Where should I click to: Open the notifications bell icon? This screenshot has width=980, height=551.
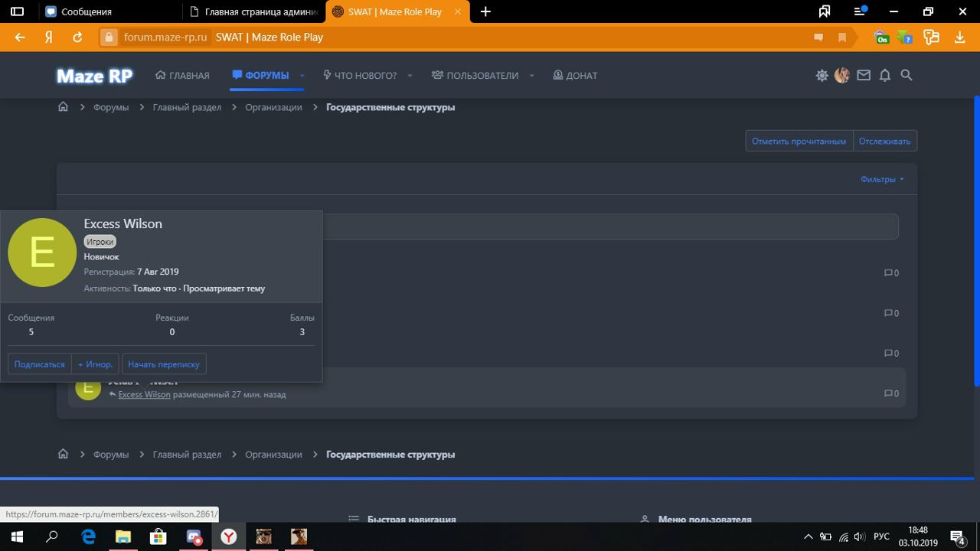pos(885,75)
